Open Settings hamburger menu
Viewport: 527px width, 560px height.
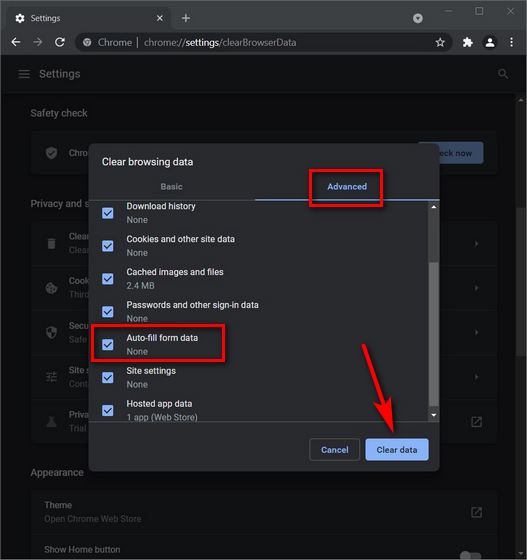tap(24, 74)
